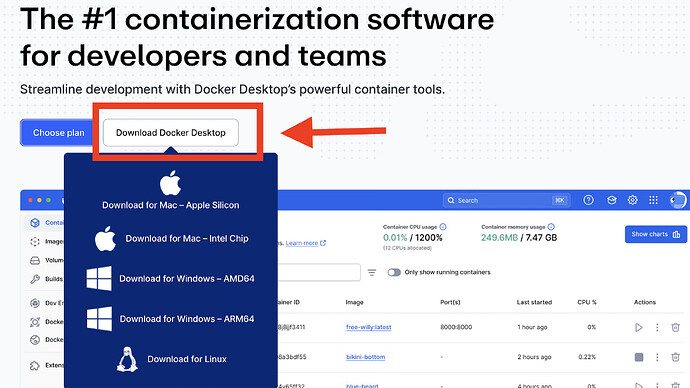Stop the bikini-bottom container
Image resolution: width=690 pixels, height=388 pixels.
click(639, 357)
